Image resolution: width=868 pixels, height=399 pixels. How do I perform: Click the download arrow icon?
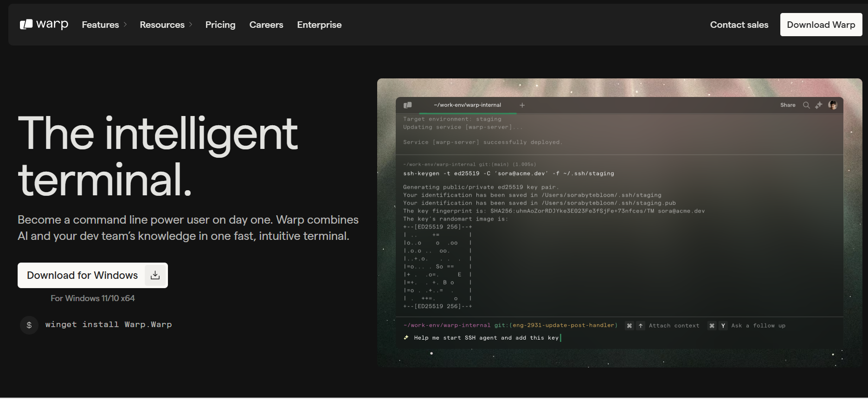(155, 275)
